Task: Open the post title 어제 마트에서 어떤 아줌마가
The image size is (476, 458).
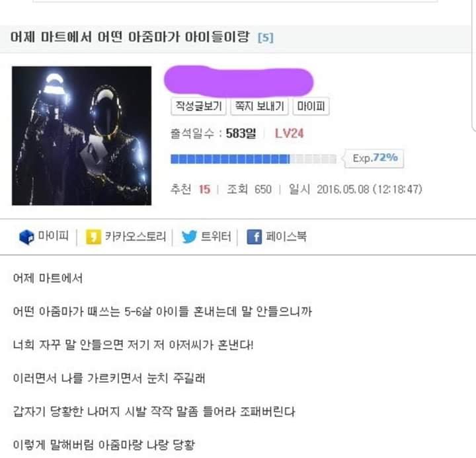Action: click(130, 37)
